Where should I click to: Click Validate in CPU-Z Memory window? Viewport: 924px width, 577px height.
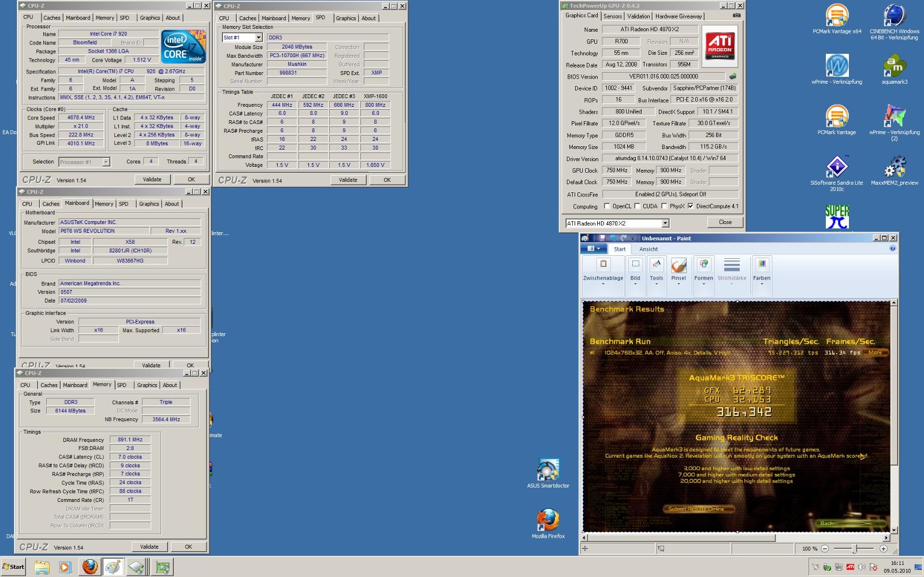point(149,547)
